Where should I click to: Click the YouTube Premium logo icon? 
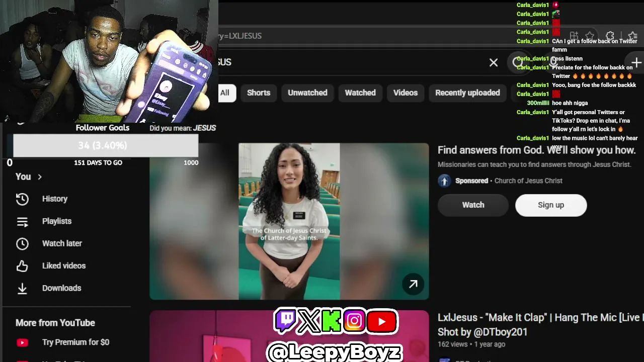22,342
